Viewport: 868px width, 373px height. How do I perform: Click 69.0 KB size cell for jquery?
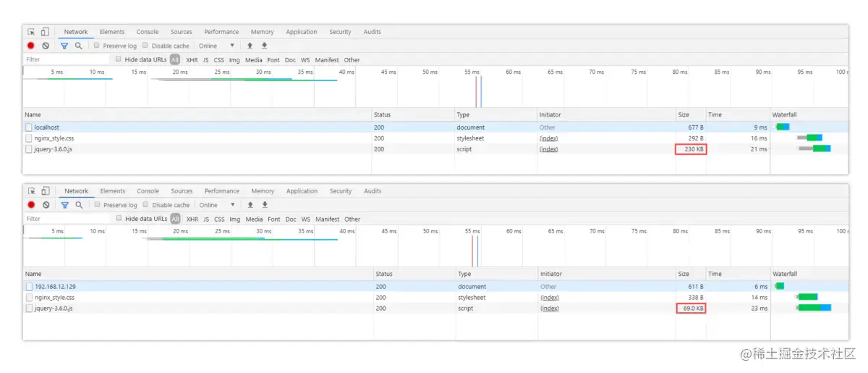click(x=691, y=309)
